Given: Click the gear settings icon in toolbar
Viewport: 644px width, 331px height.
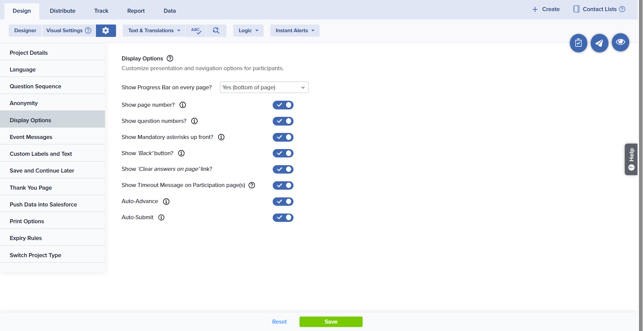Looking at the screenshot, I should (x=106, y=31).
